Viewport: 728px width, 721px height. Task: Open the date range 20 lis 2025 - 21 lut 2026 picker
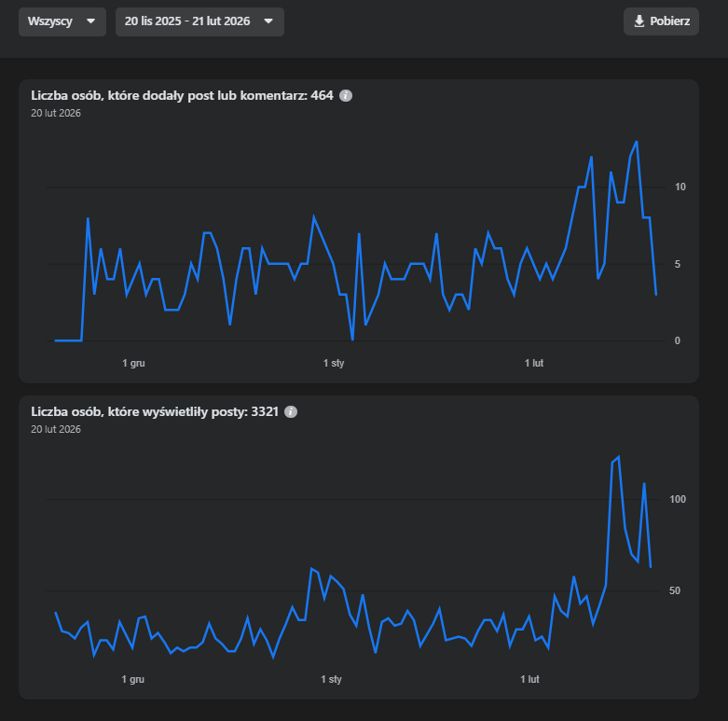199,21
